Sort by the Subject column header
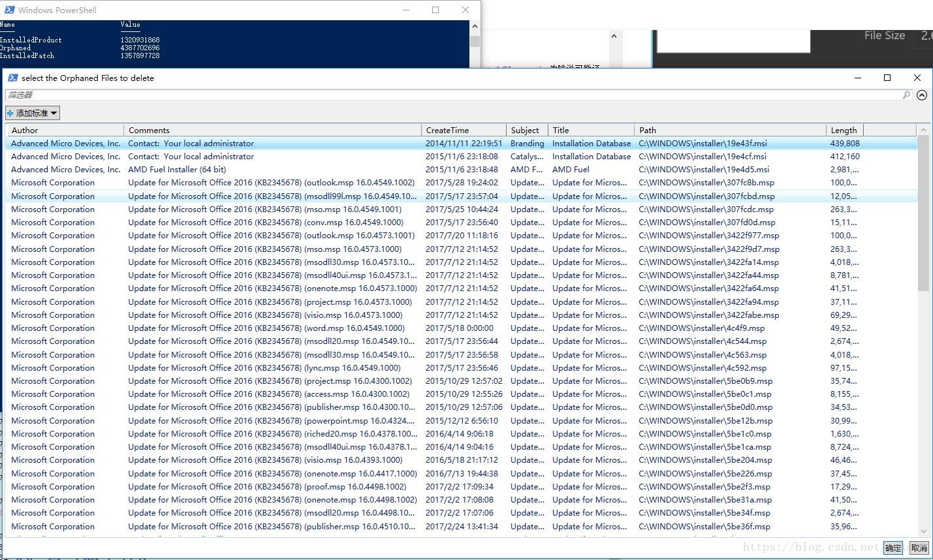This screenshot has width=933, height=560. 526,130
